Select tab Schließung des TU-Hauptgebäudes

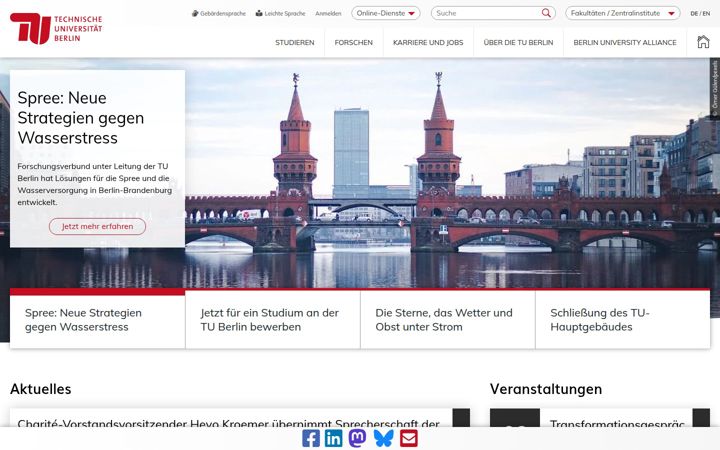tap(623, 320)
